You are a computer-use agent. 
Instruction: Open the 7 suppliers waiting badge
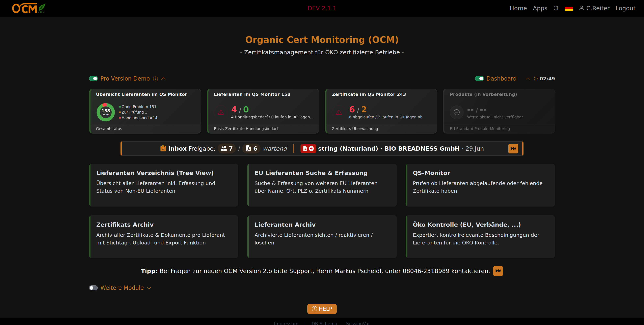click(x=227, y=149)
